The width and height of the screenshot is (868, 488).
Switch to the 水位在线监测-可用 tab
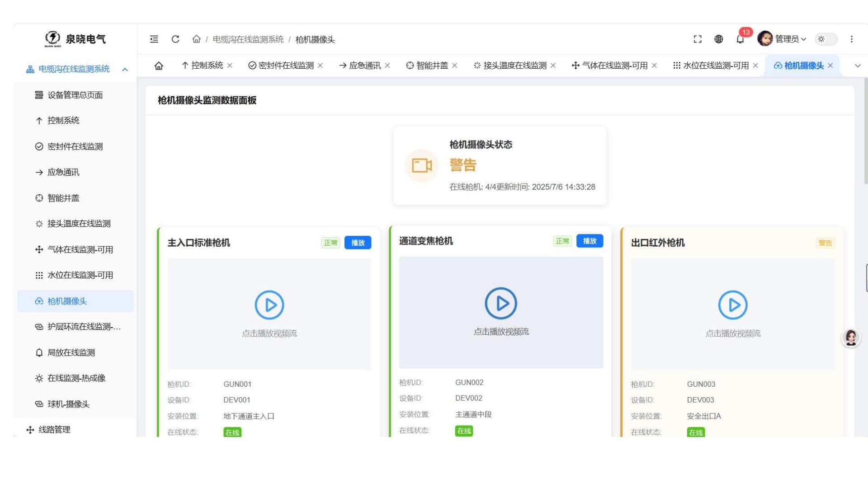711,66
